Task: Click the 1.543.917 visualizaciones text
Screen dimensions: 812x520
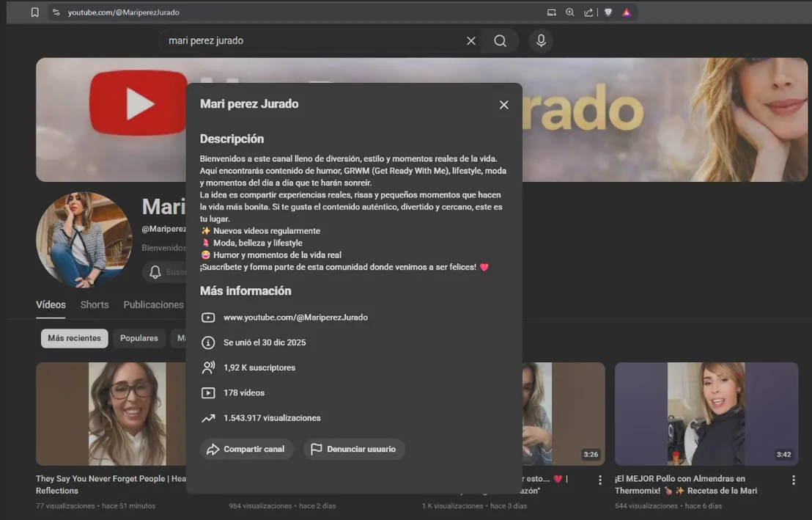Action: coord(272,418)
